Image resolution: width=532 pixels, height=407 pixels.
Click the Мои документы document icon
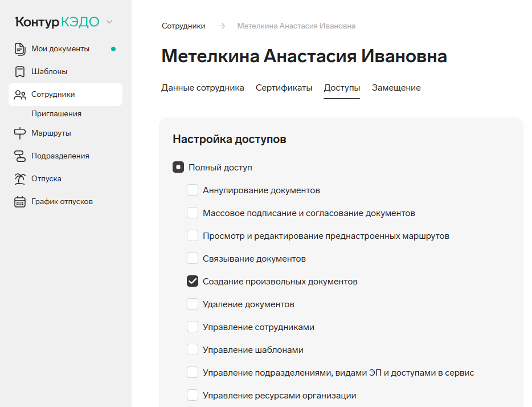[20, 49]
